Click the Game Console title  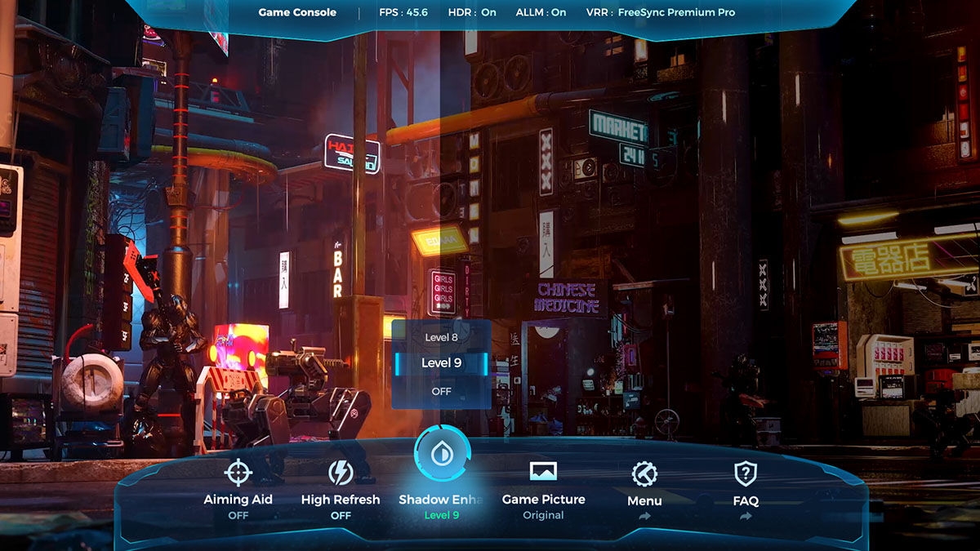point(297,13)
